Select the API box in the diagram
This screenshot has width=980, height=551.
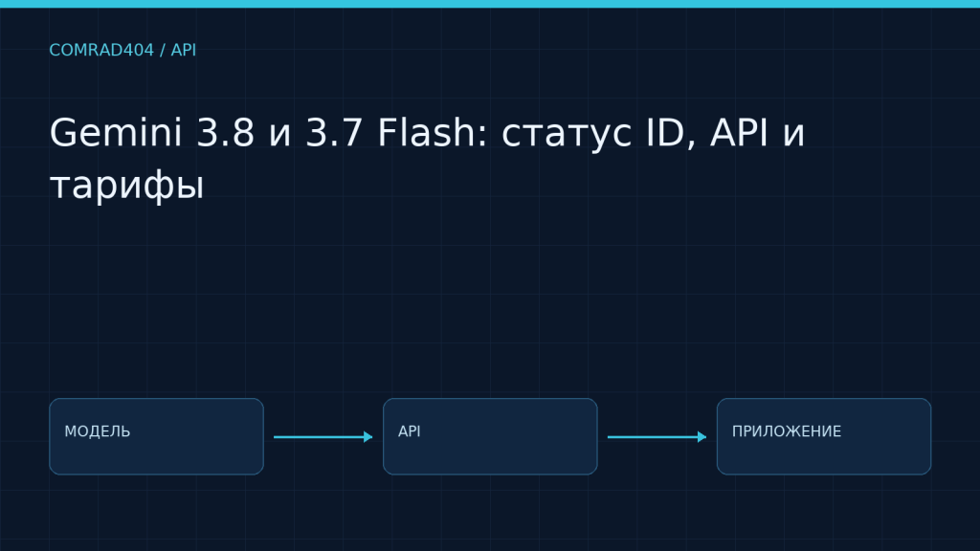tap(490, 436)
